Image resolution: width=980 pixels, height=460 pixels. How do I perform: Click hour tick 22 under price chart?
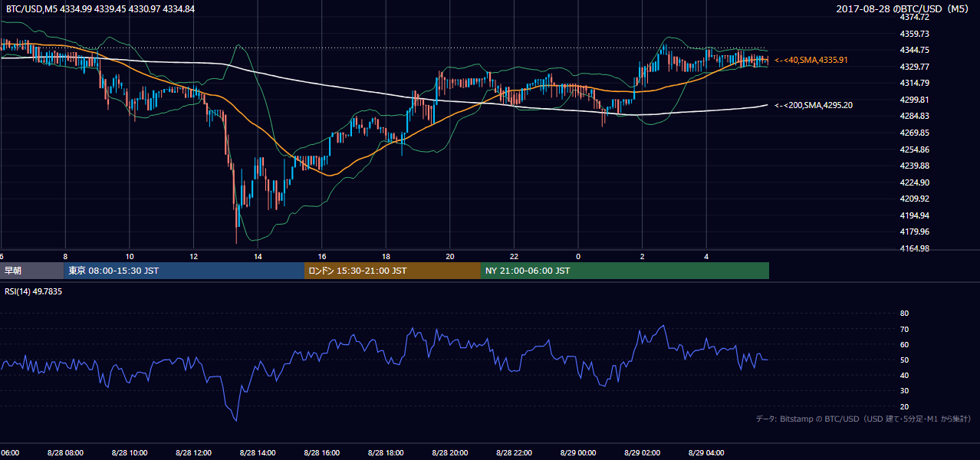click(514, 257)
